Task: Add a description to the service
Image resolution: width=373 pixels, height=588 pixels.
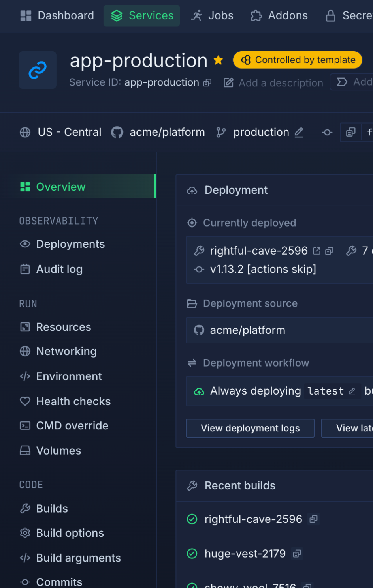Action: coord(273,83)
